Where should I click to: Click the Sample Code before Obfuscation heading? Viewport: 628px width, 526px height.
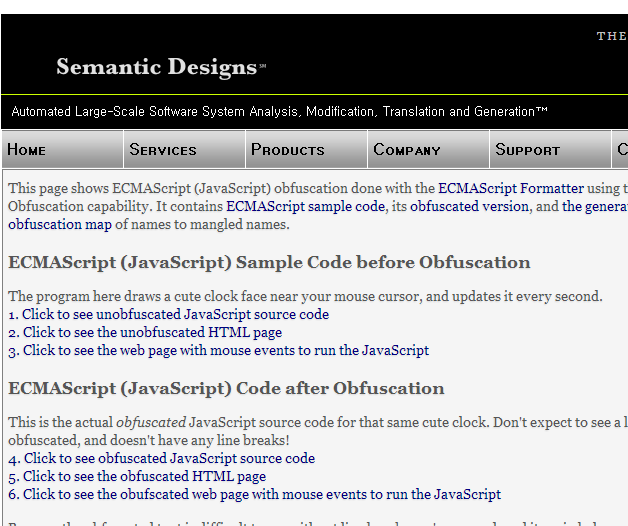tap(269, 263)
